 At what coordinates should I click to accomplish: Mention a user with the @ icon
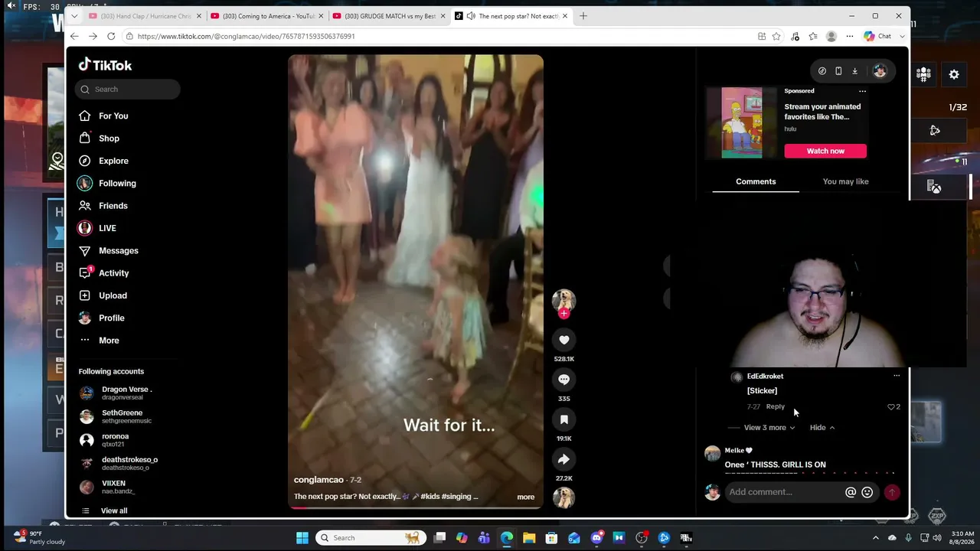tap(851, 492)
